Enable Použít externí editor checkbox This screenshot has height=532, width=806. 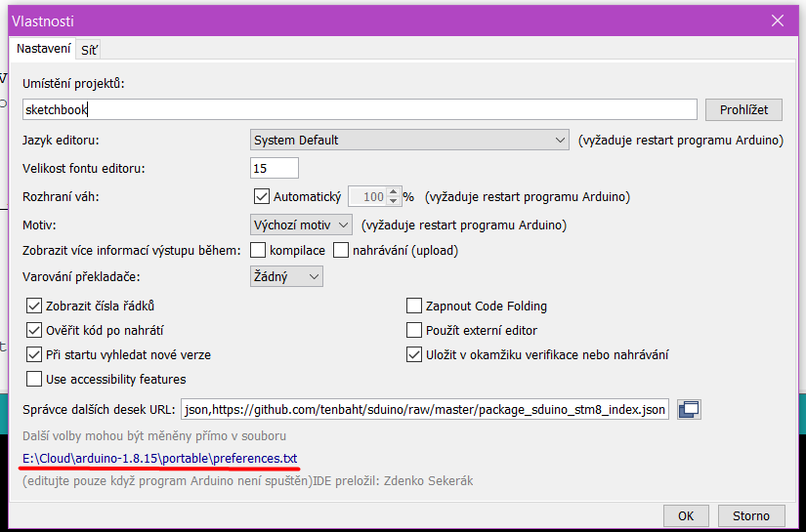(414, 330)
